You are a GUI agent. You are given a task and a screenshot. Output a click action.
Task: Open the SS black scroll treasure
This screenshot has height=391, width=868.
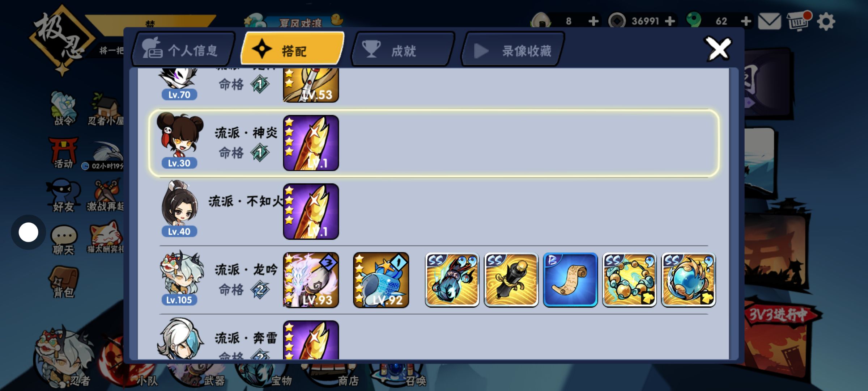(x=511, y=280)
